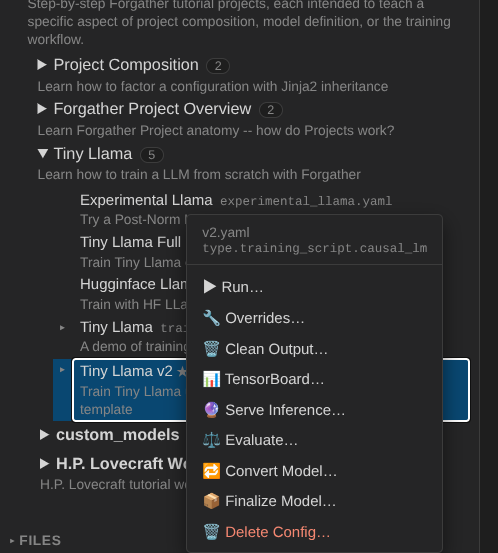
Task: Choose Evaluate… in the context menu
Action: click(314, 440)
